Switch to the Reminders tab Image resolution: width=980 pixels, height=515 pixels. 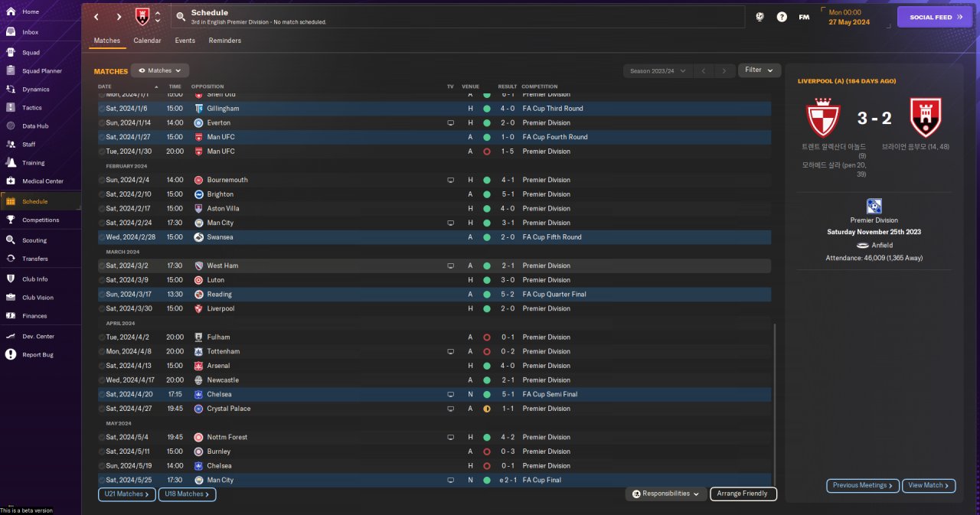coord(224,41)
